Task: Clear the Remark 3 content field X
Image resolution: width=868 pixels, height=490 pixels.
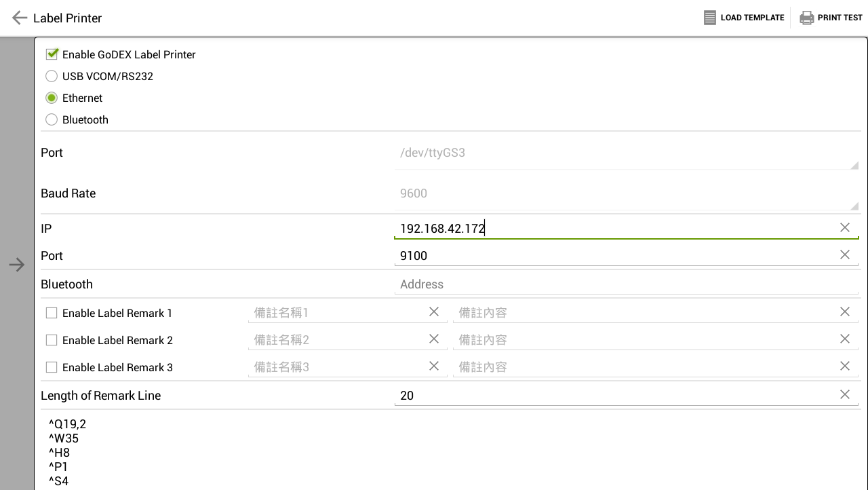Action: pyautogui.click(x=845, y=366)
